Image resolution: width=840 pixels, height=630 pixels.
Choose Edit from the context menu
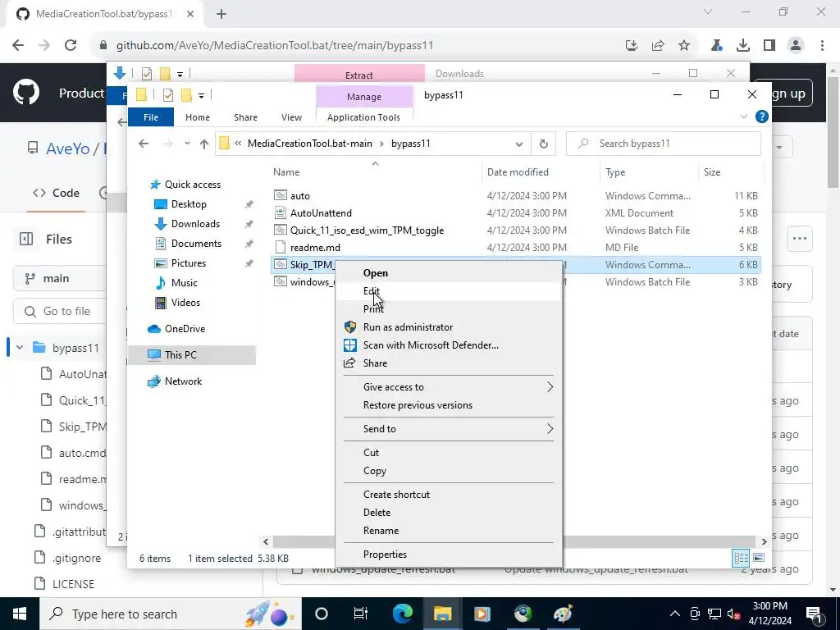coord(448,291)
